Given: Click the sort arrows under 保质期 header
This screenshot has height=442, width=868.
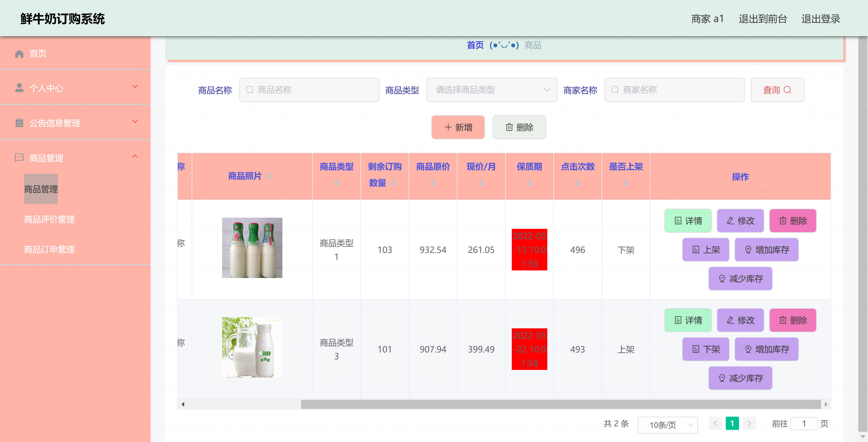Looking at the screenshot, I should point(529,183).
